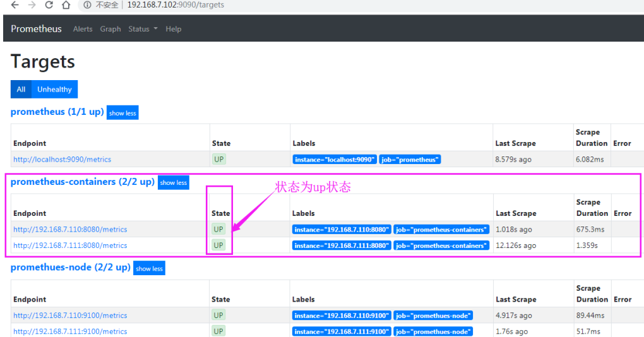Open http://localhost:9090/metrics endpoint
The image size is (644, 337).
(x=62, y=159)
